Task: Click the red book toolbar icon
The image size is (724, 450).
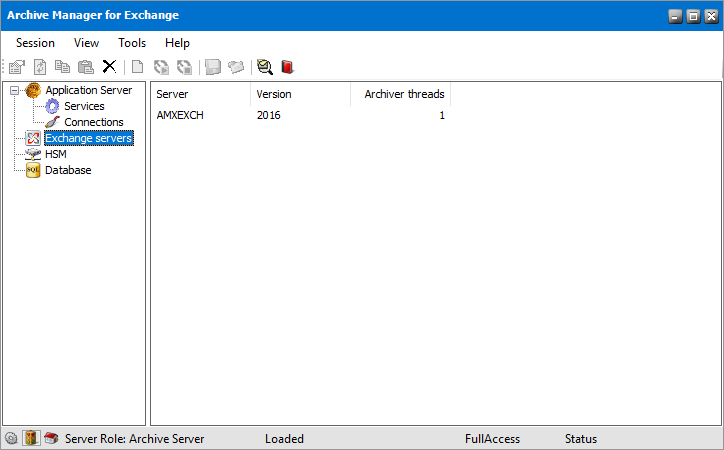Action: pos(287,67)
